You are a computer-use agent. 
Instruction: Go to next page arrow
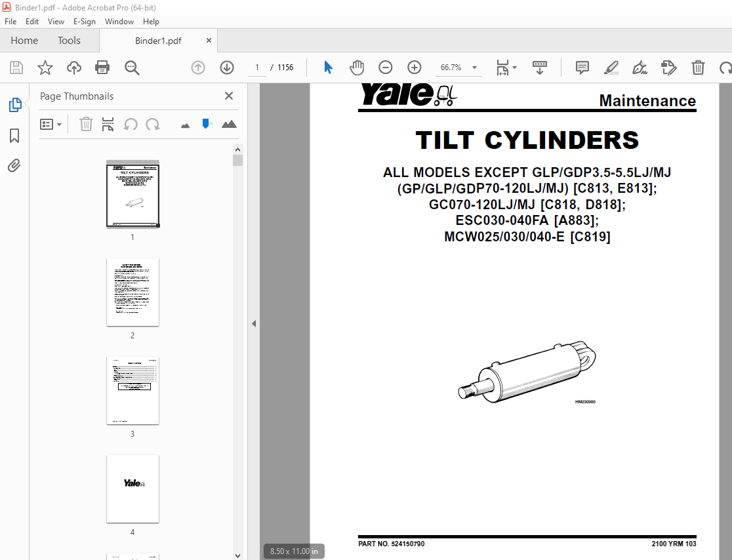(227, 68)
